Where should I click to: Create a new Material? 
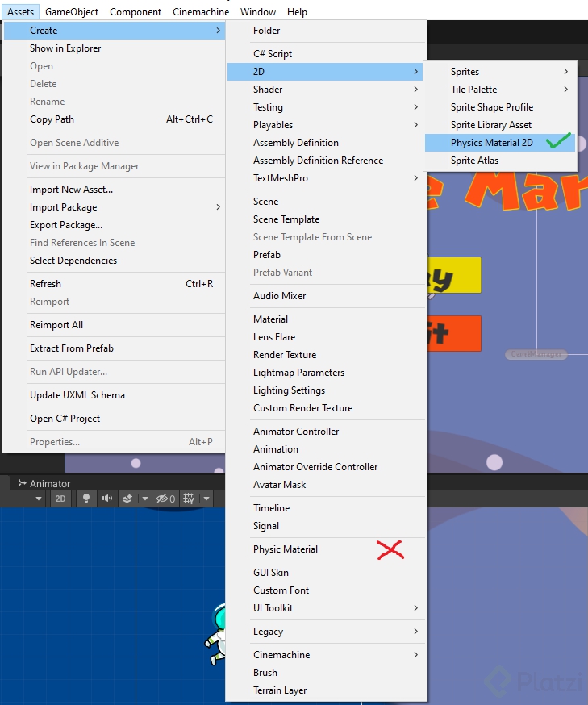(327, 319)
